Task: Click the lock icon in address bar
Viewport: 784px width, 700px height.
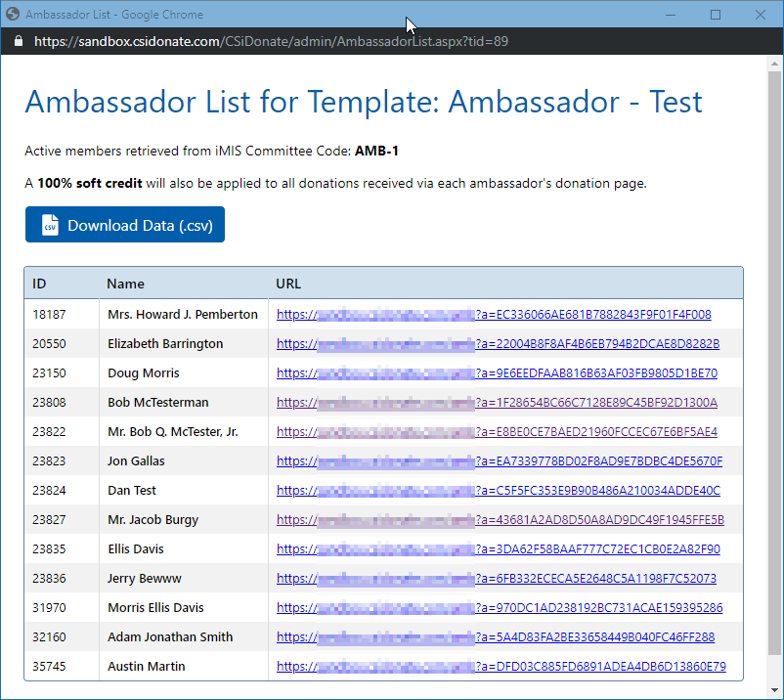Action: pyautogui.click(x=17, y=42)
